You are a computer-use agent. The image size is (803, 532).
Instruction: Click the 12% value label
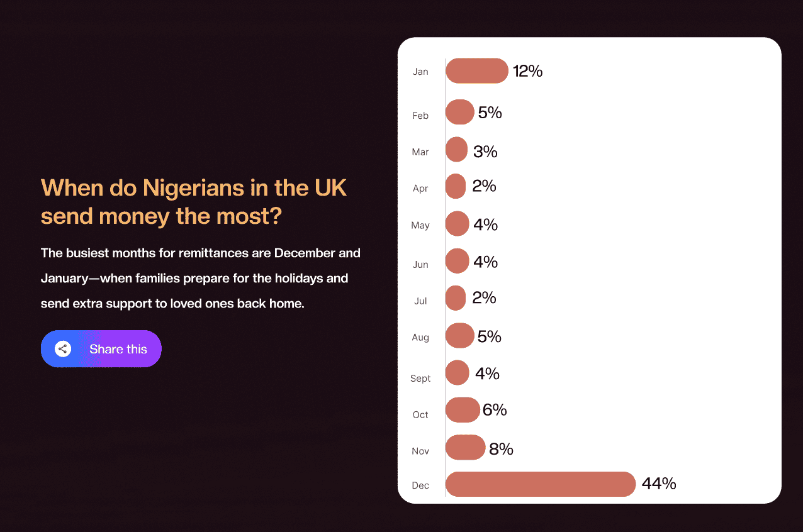[x=527, y=71]
